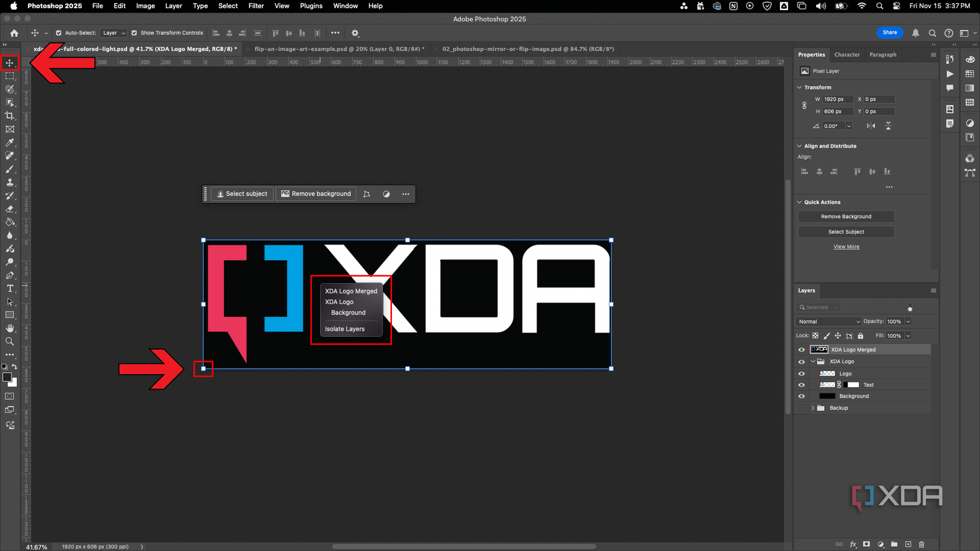980x551 pixels.
Task: Select the Pen tool
Action: point(10,275)
